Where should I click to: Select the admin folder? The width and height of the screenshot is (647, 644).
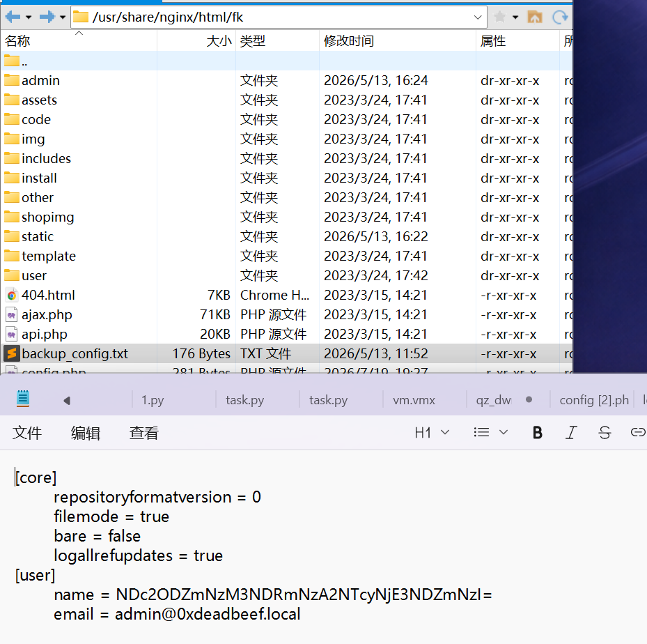(x=40, y=81)
